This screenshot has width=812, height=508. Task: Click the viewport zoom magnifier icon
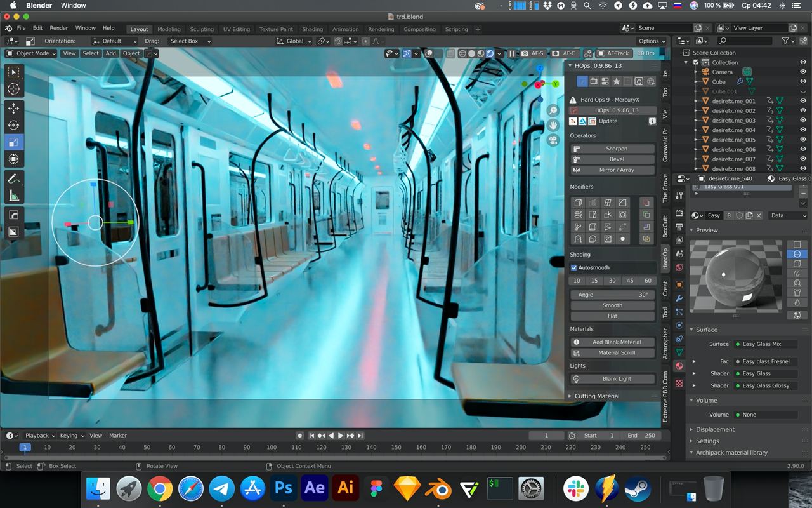pos(553,110)
